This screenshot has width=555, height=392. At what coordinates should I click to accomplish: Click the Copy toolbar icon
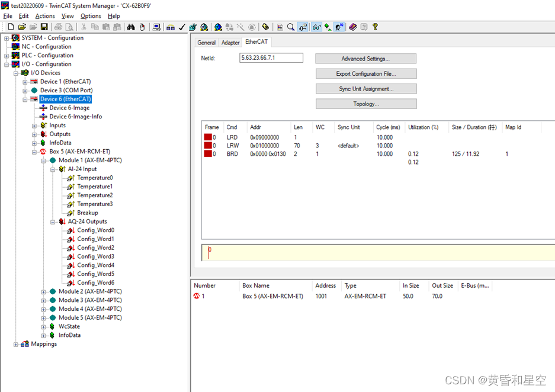coord(95,27)
